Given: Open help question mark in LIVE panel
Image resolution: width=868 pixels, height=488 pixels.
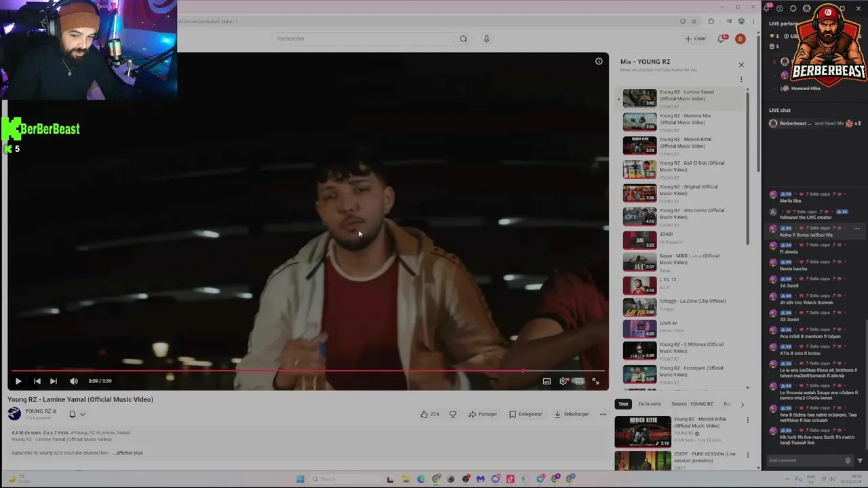Looking at the screenshot, I should (780, 8).
